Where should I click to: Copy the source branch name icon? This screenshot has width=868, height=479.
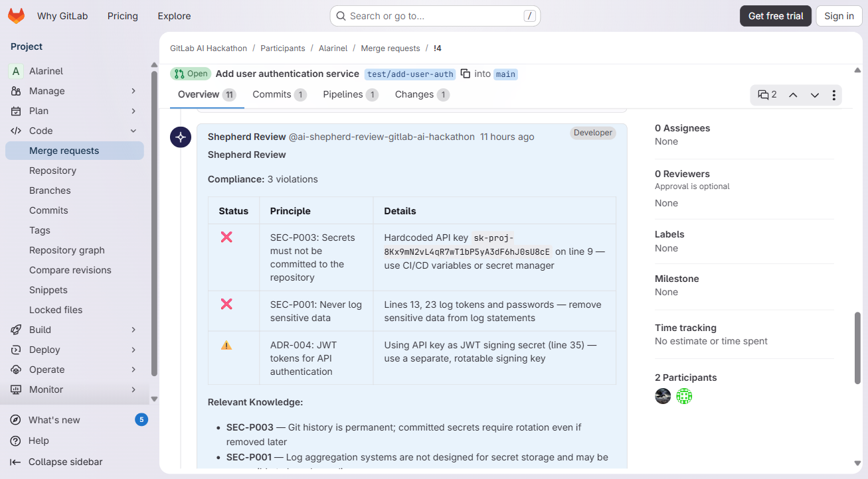tap(466, 74)
